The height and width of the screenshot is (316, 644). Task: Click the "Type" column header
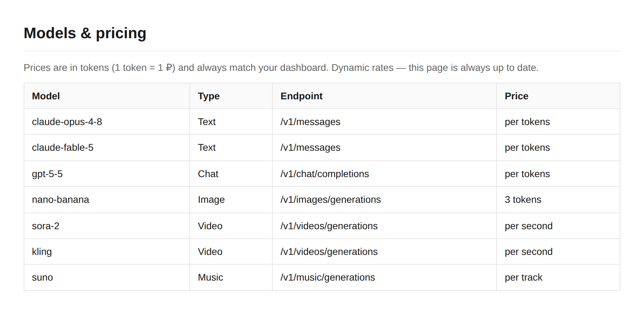pyautogui.click(x=231, y=96)
